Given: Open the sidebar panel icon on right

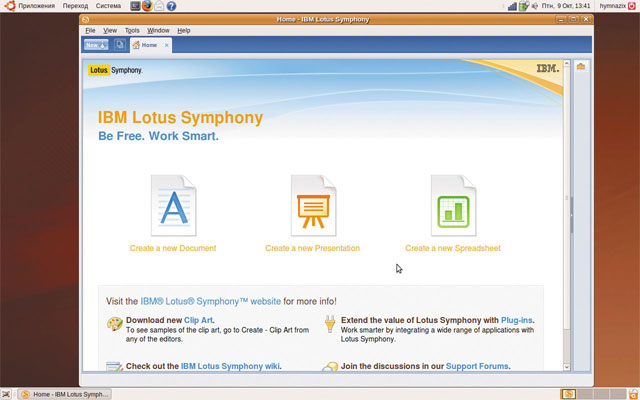Looking at the screenshot, I should [x=581, y=66].
